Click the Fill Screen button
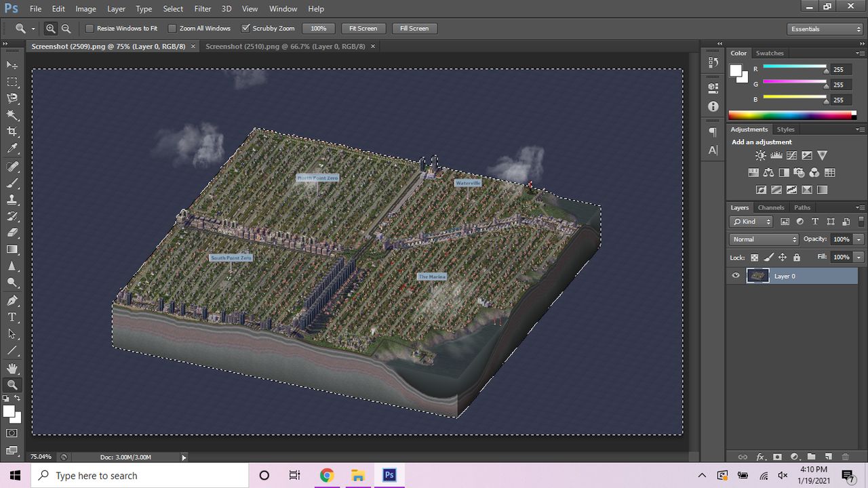Screen dimensions: 868x488 [414, 28]
